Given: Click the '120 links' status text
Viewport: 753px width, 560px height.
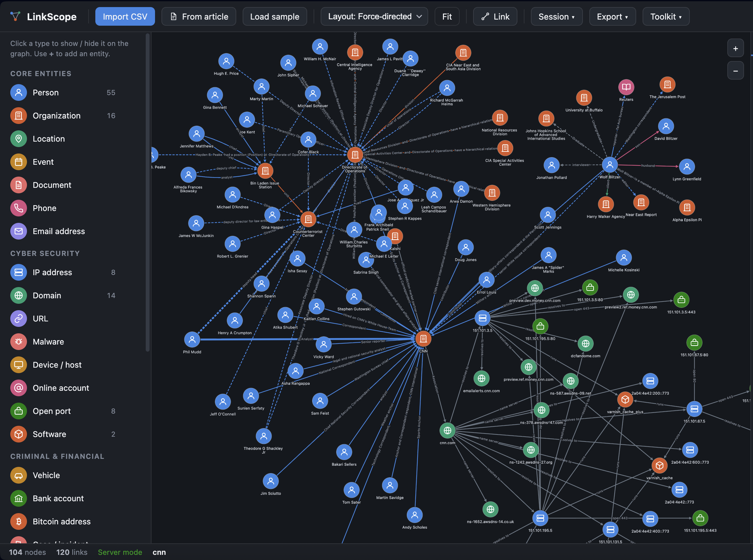Looking at the screenshot, I should click(72, 552).
